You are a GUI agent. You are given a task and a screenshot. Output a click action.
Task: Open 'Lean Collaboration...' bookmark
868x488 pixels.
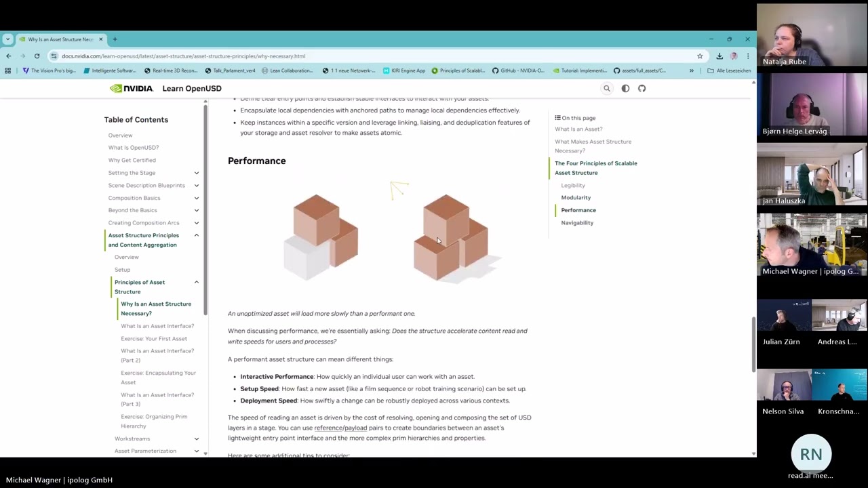click(288, 70)
